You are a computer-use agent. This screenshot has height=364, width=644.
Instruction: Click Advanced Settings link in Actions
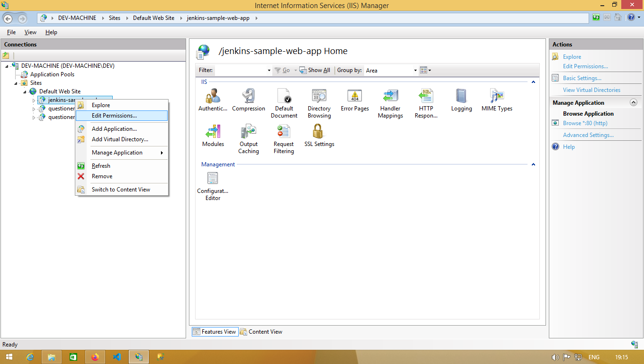tap(588, 135)
